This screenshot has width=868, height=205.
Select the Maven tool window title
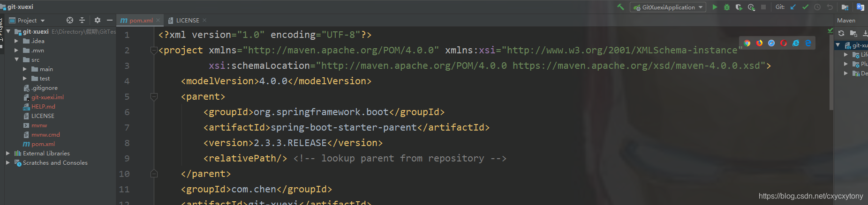click(846, 20)
